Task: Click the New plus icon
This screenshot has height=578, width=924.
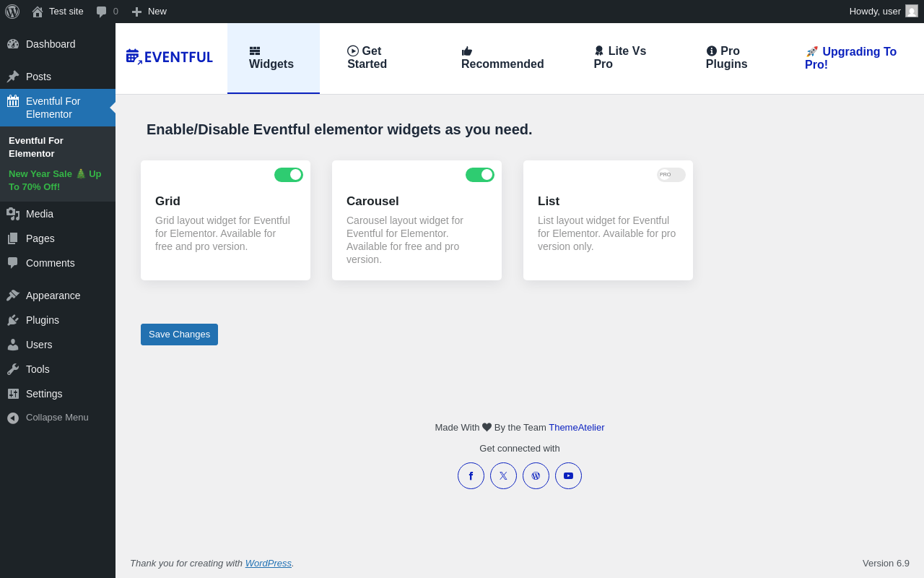Action: (x=136, y=12)
